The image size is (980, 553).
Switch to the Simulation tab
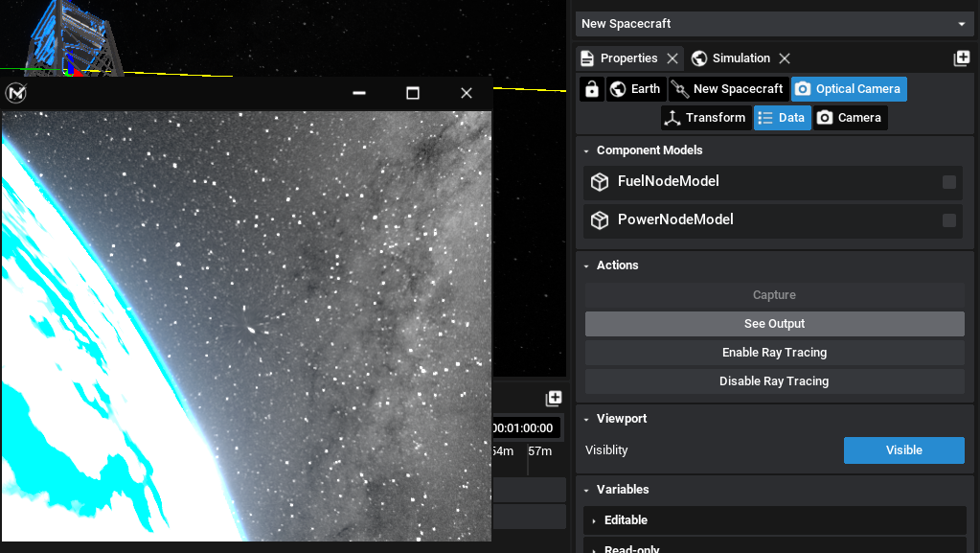click(x=741, y=58)
